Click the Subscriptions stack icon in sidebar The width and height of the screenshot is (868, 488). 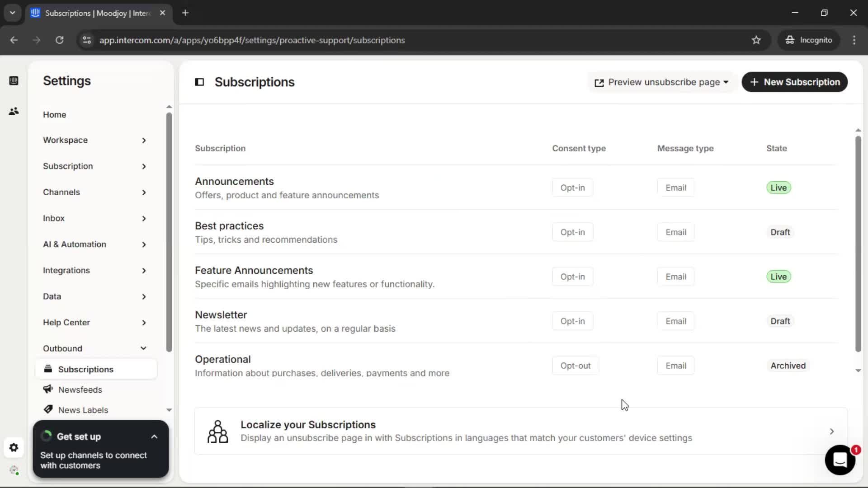tap(48, 369)
